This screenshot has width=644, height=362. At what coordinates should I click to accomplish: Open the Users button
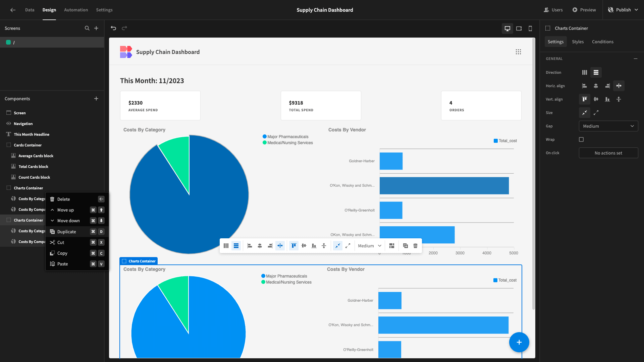point(553,10)
